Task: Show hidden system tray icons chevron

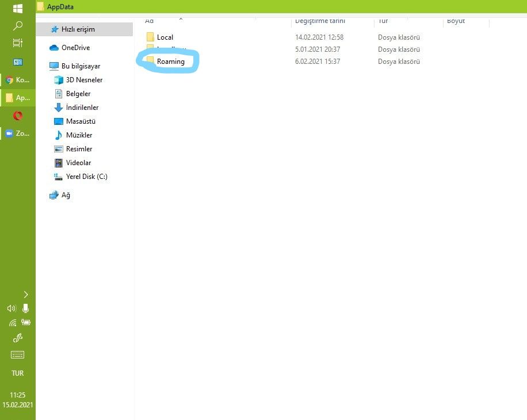Action: pyautogui.click(x=26, y=295)
